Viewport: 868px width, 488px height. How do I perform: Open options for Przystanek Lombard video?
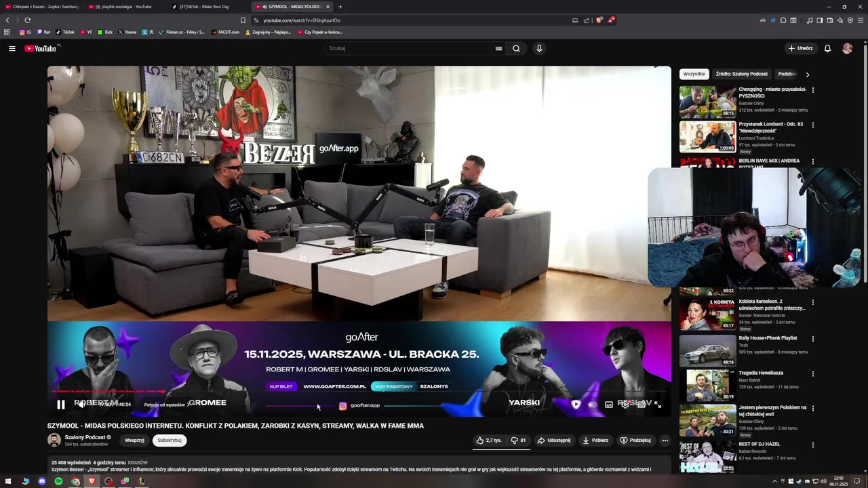(813, 125)
